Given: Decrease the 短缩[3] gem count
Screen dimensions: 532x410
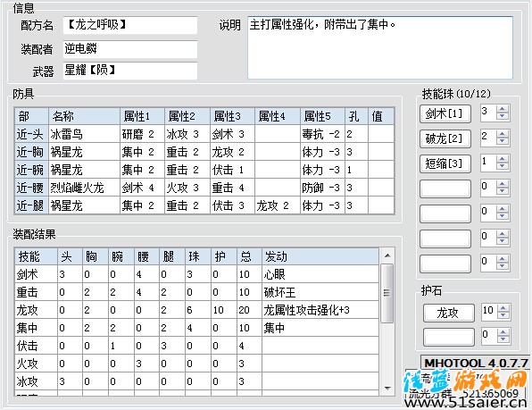Looking at the screenshot, I should (x=503, y=166).
